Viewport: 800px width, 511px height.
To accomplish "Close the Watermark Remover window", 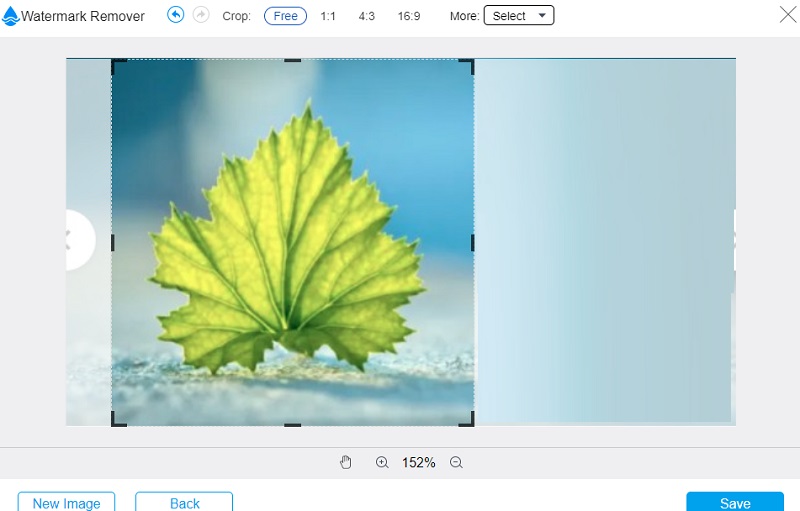I will 787,14.
